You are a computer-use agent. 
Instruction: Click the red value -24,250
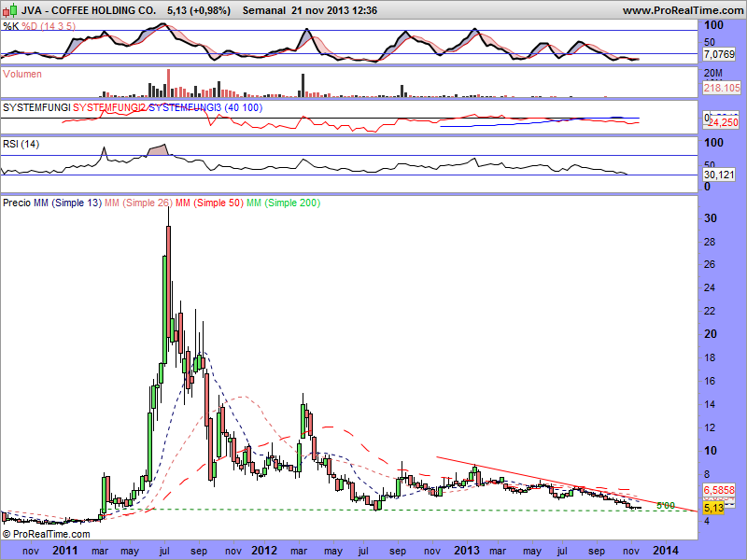[721, 123]
